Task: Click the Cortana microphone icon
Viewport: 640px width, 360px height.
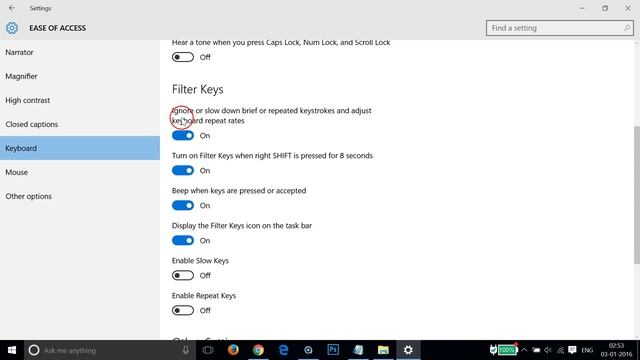Action: [x=186, y=350]
